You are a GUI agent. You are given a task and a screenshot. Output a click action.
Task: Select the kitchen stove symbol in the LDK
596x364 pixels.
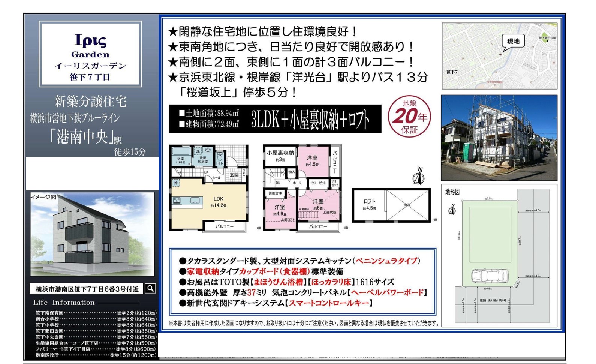coord(177,201)
